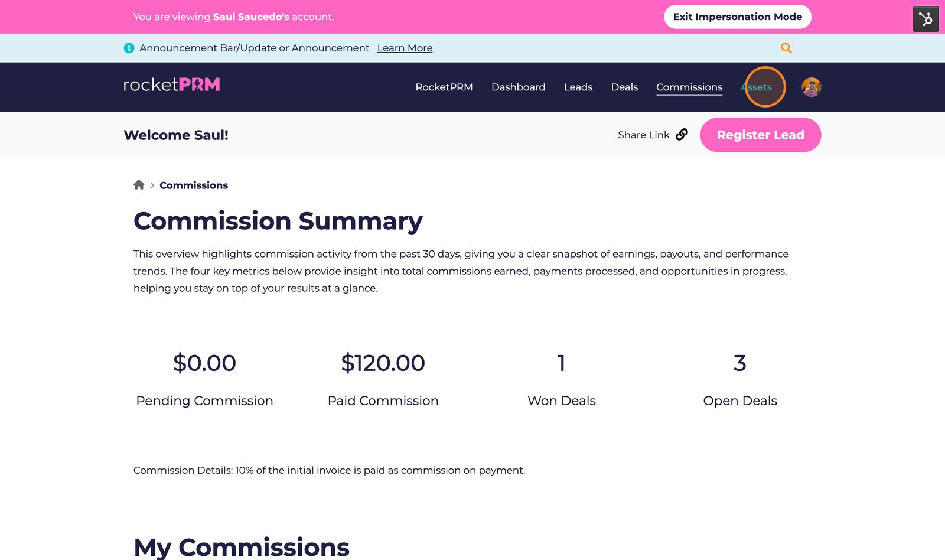Screen dimensions: 945x560
Task: Click the Share Link text
Action: [643, 135]
